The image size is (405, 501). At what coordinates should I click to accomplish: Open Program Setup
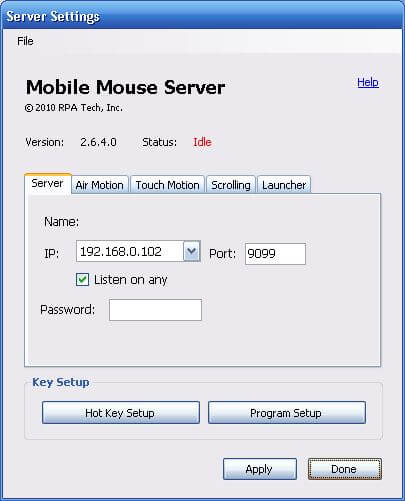point(287,413)
